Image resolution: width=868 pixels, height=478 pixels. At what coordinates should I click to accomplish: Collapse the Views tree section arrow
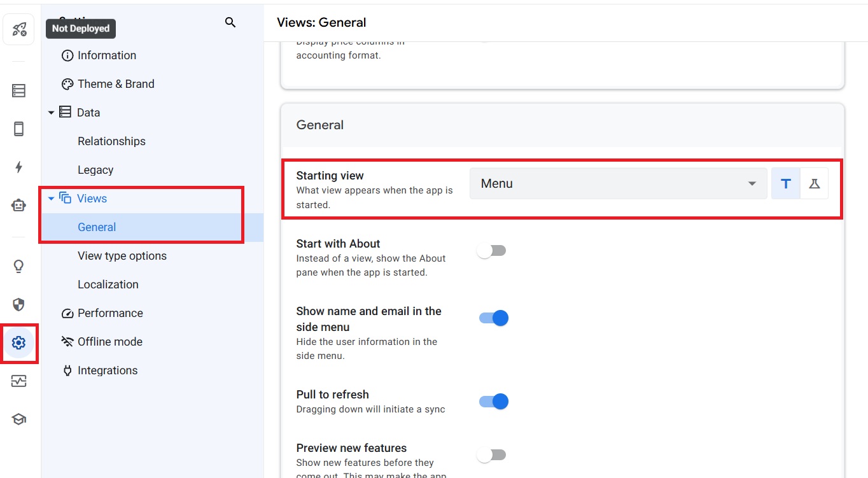52,199
